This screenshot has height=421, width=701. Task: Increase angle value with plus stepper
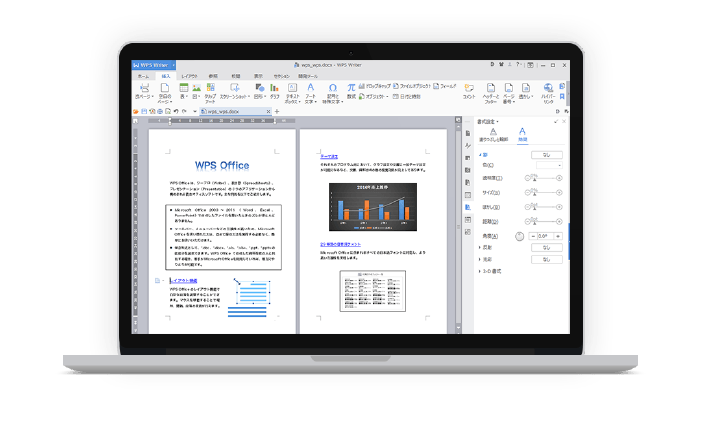pyautogui.click(x=558, y=236)
